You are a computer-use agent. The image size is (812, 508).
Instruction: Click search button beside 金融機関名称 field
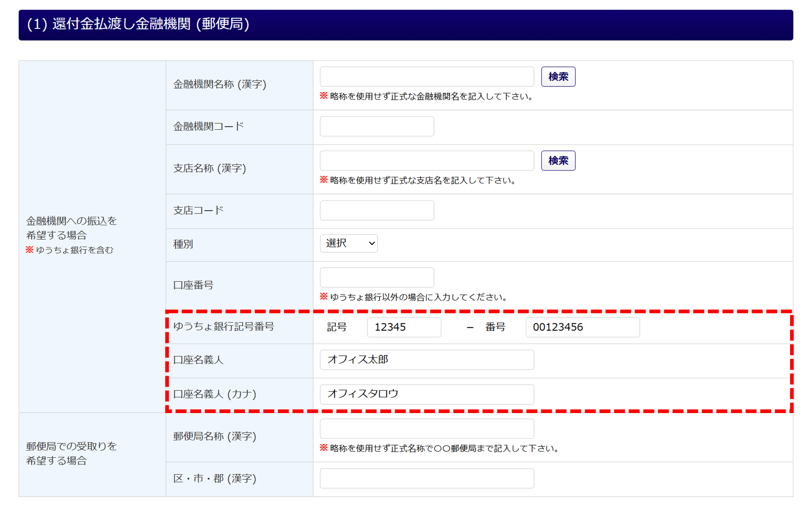coord(558,77)
